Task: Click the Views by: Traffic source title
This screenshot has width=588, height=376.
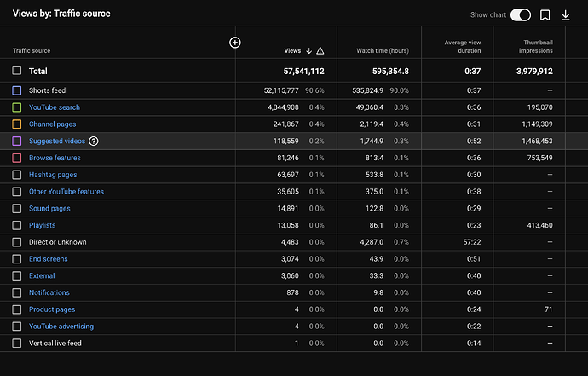Action: [61, 14]
